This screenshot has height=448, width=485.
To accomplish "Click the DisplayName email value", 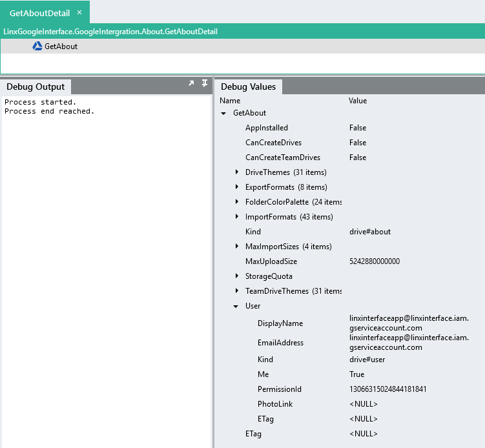I will tap(409, 323).
